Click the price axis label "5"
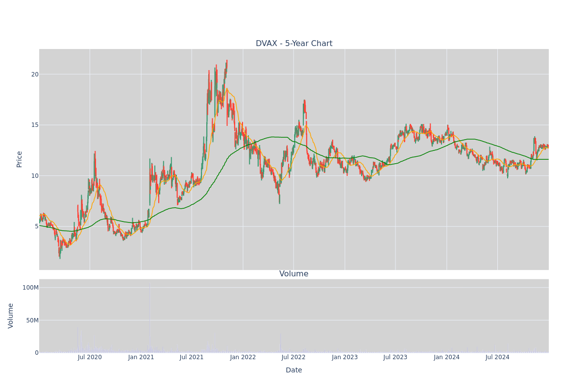The width and height of the screenshot is (588, 392). [x=37, y=226]
